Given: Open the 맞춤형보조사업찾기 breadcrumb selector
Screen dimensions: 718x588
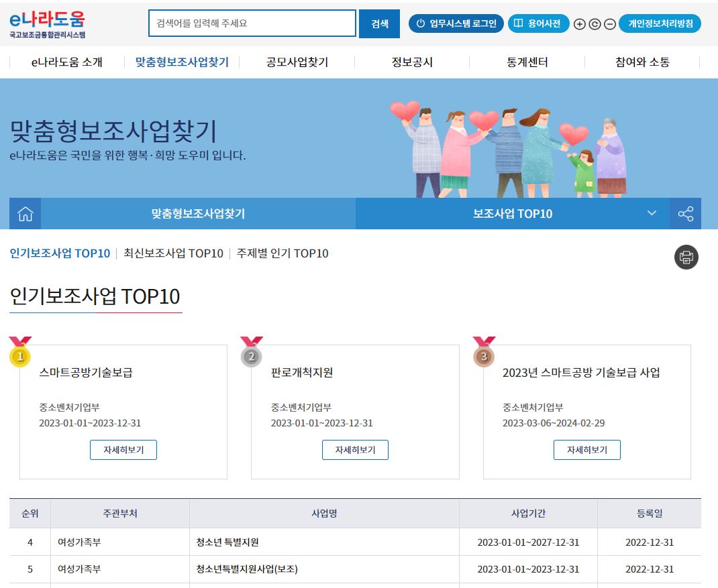Looking at the screenshot, I should (x=197, y=213).
